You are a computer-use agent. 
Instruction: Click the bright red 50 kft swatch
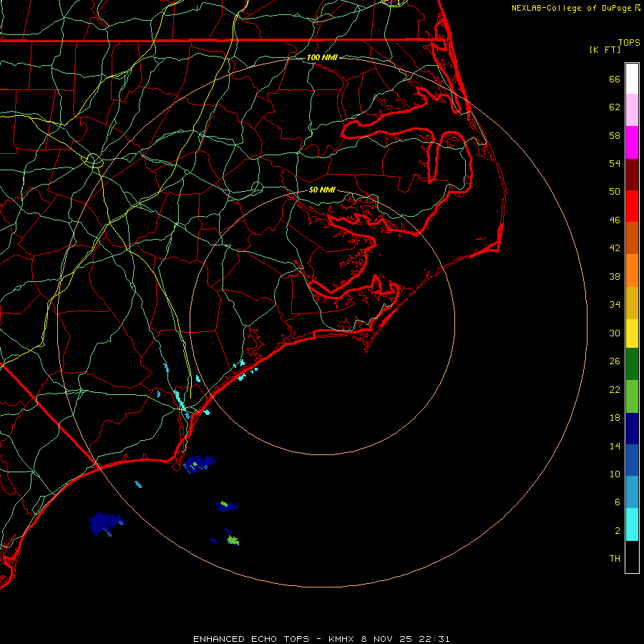[632, 206]
